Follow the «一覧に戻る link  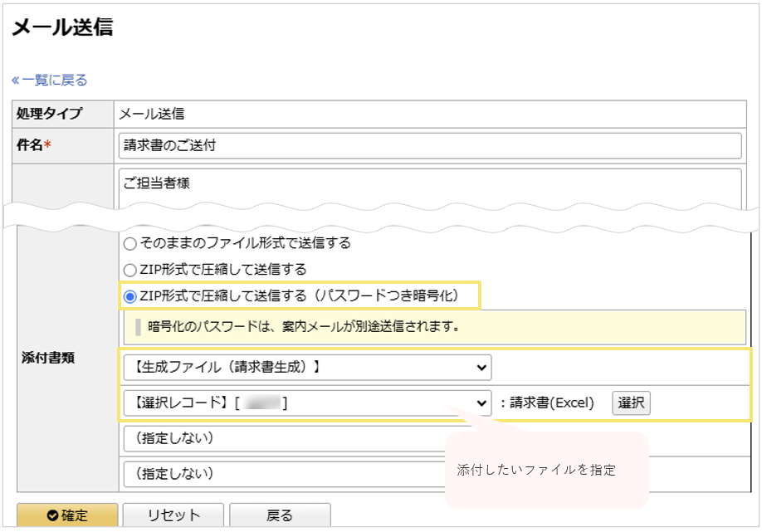point(50,81)
